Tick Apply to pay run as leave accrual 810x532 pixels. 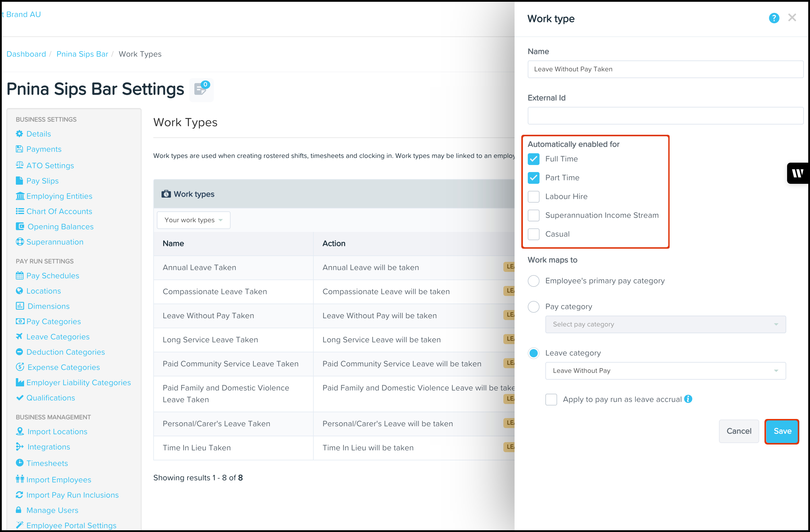[551, 399]
